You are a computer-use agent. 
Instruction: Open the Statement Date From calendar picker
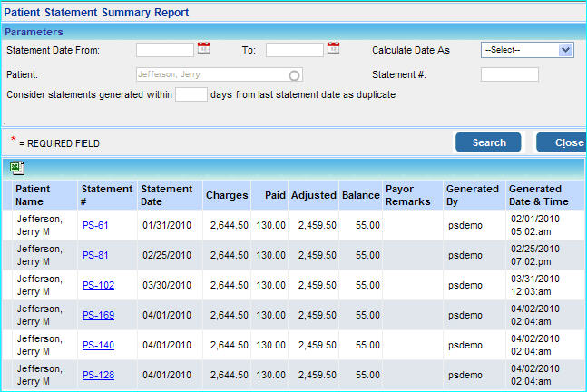click(x=203, y=49)
